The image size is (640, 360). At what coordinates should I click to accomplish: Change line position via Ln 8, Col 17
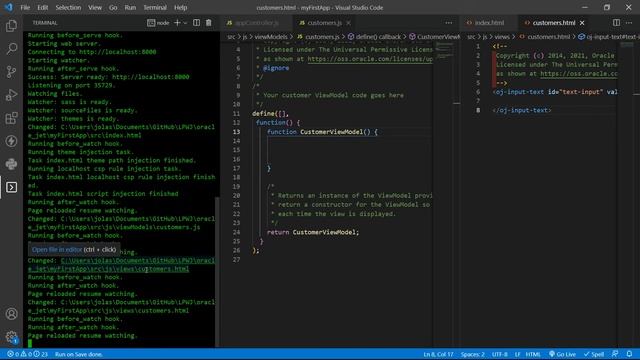(x=438, y=354)
